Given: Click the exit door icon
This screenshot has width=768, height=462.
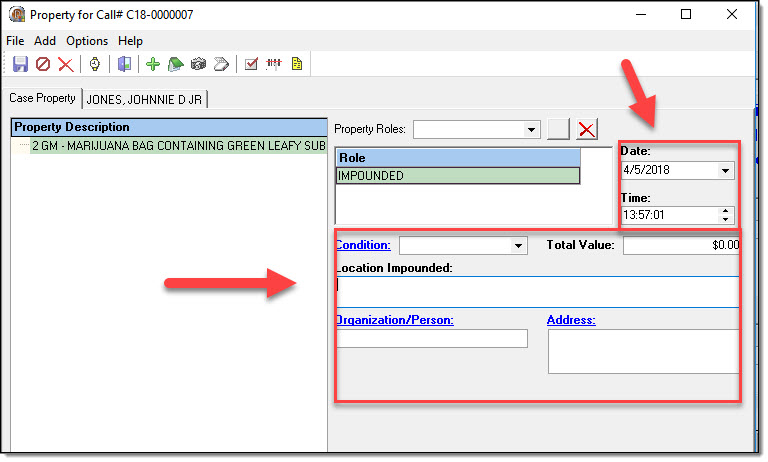Looking at the screenshot, I should pos(124,64).
